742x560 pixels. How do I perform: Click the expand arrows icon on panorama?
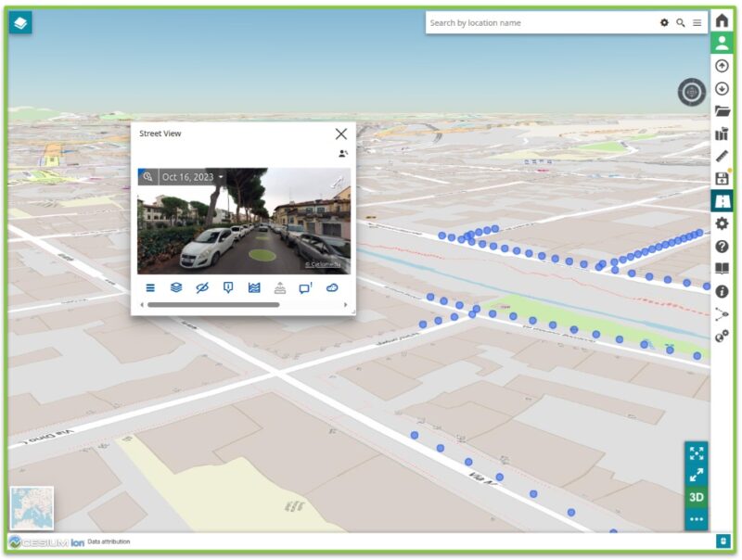tap(337, 182)
